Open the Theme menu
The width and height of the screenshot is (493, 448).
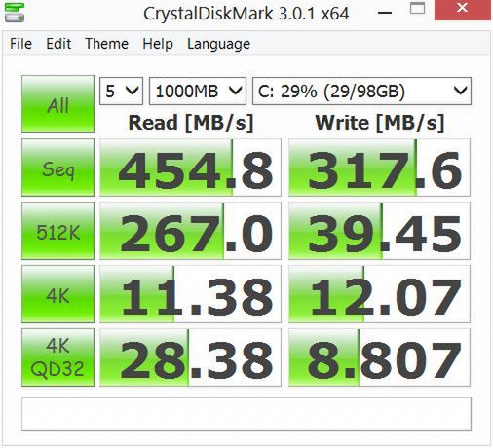[x=106, y=44]
